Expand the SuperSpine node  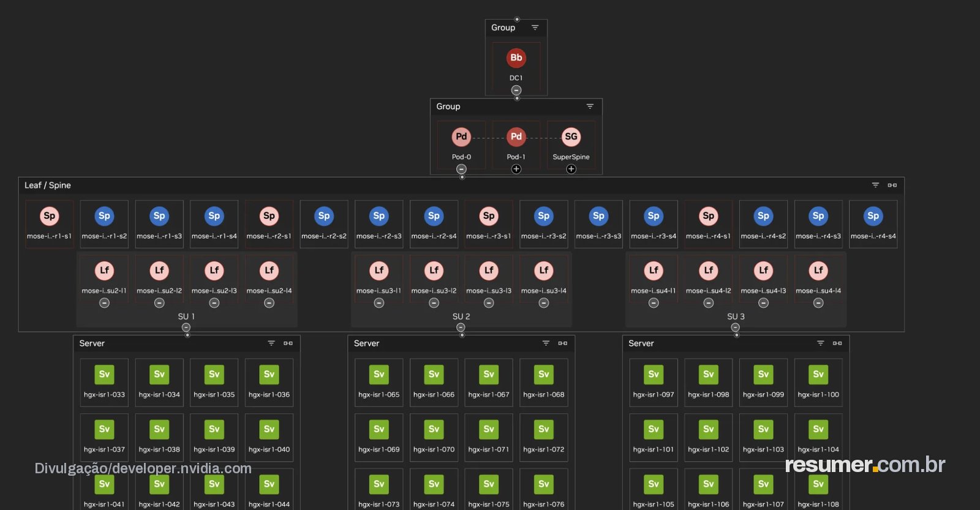pyautogui.click(x=571, y=169)
